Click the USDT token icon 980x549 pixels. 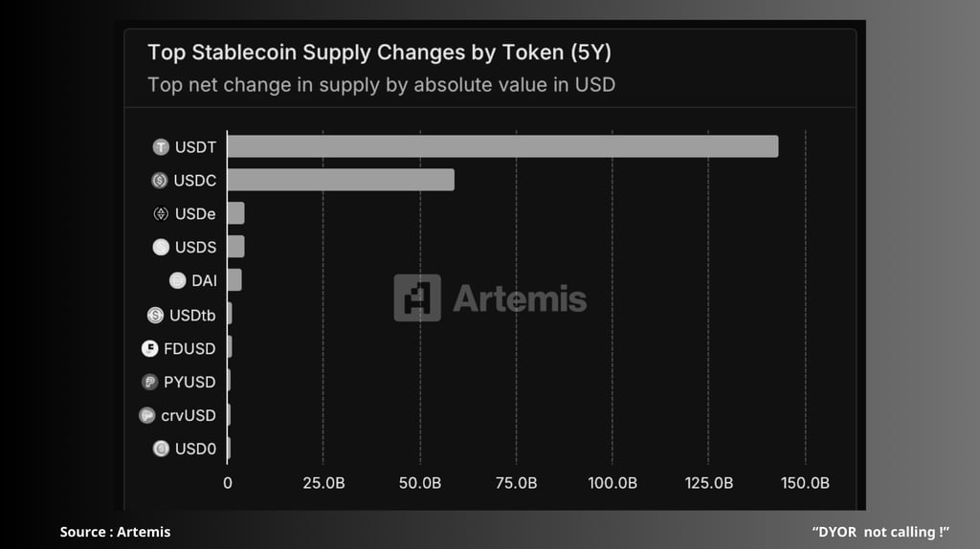[161, 146]
